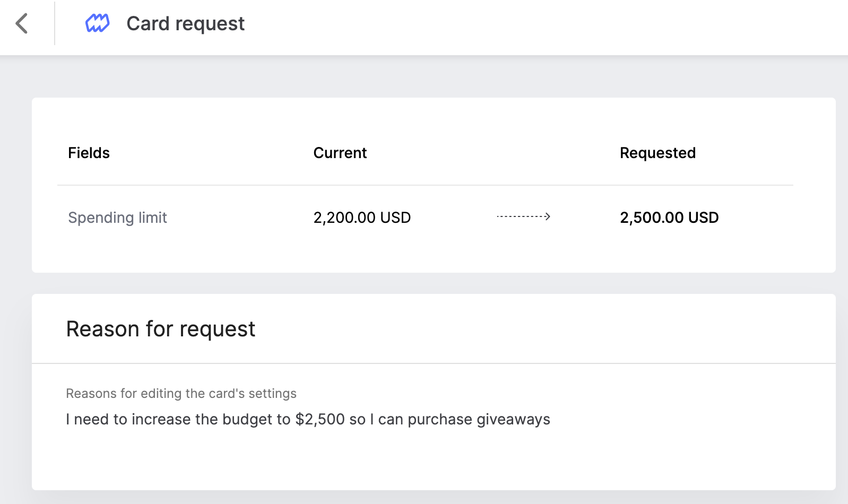
Task: Click the blue wavy app logo
Action: pyautogui.click(x=98, y=23)
